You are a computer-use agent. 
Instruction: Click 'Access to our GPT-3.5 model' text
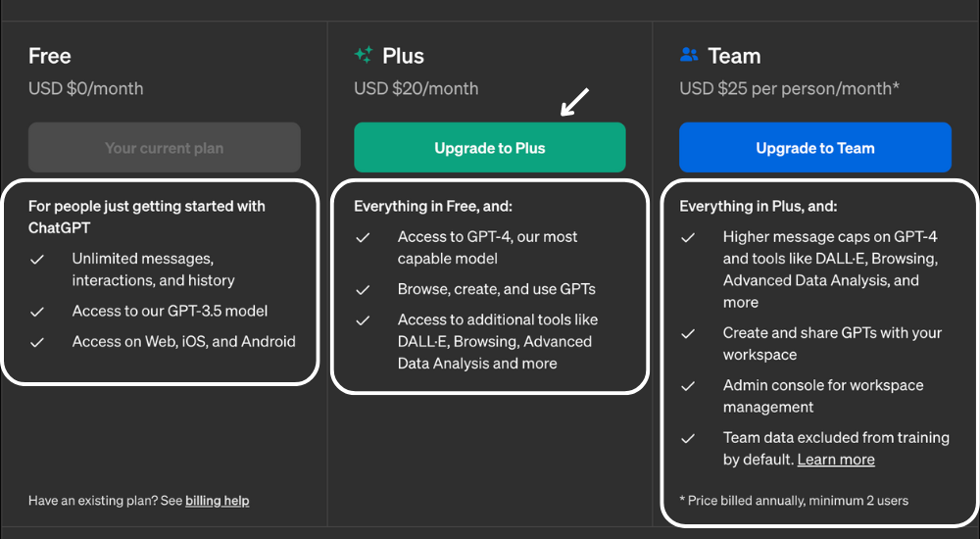point(170,311)
